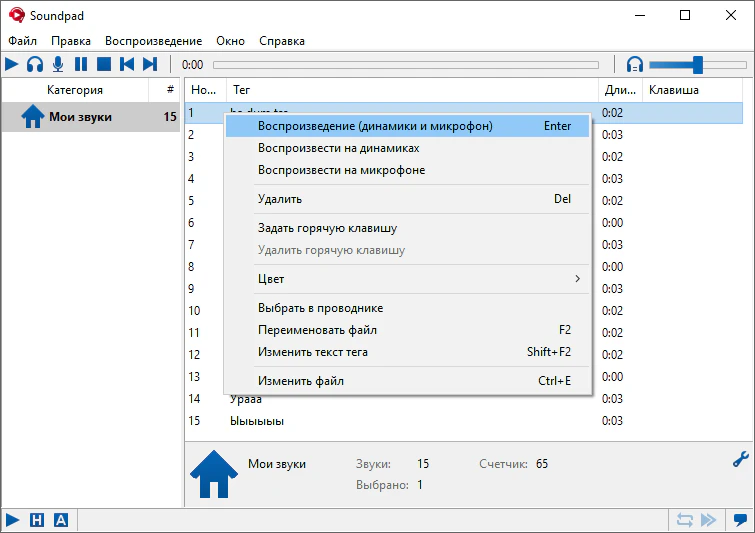This screenshot has height=533, width=755.
Task: Choose Удалить from the context menu
Action: coord(280,199)
